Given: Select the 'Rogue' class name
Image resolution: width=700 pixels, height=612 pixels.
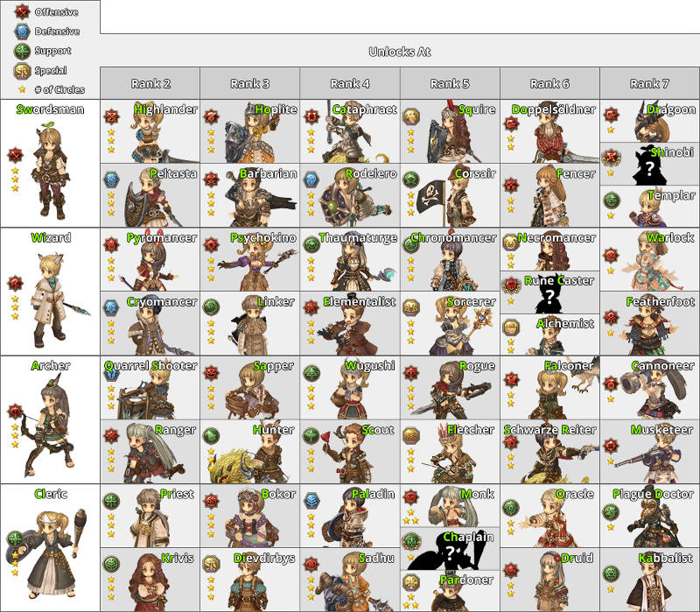Looking at the screenshot, I should 477,366.
